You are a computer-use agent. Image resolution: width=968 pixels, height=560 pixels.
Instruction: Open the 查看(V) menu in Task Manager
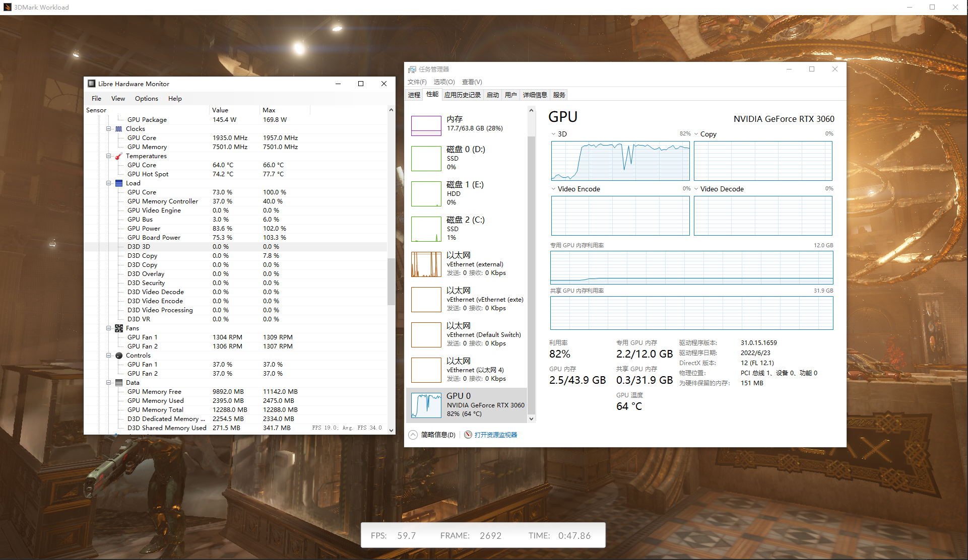[x=472, y=82]
